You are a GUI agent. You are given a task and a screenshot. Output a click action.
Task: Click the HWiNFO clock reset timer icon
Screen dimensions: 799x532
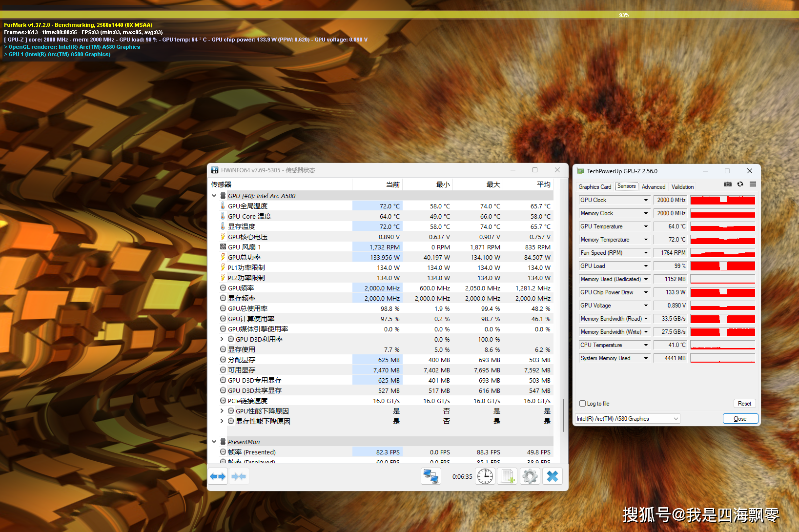[x=485, y=476]
